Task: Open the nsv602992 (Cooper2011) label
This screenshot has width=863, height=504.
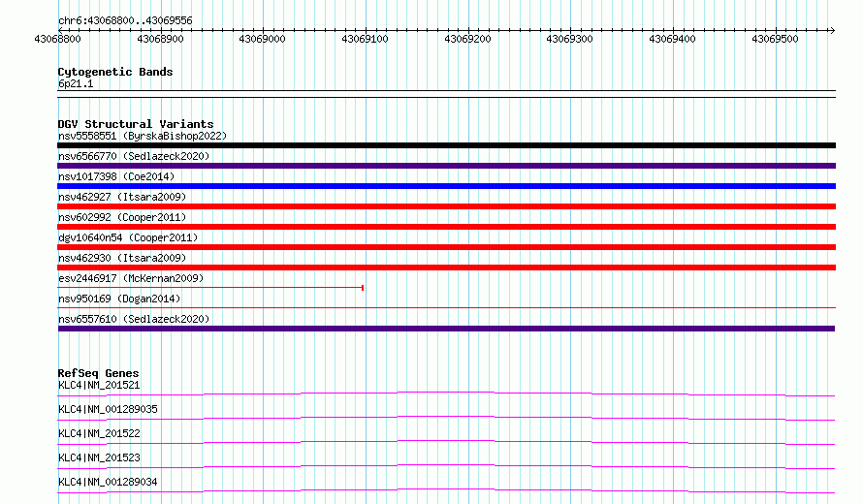Action: click(x=122, y=217)
